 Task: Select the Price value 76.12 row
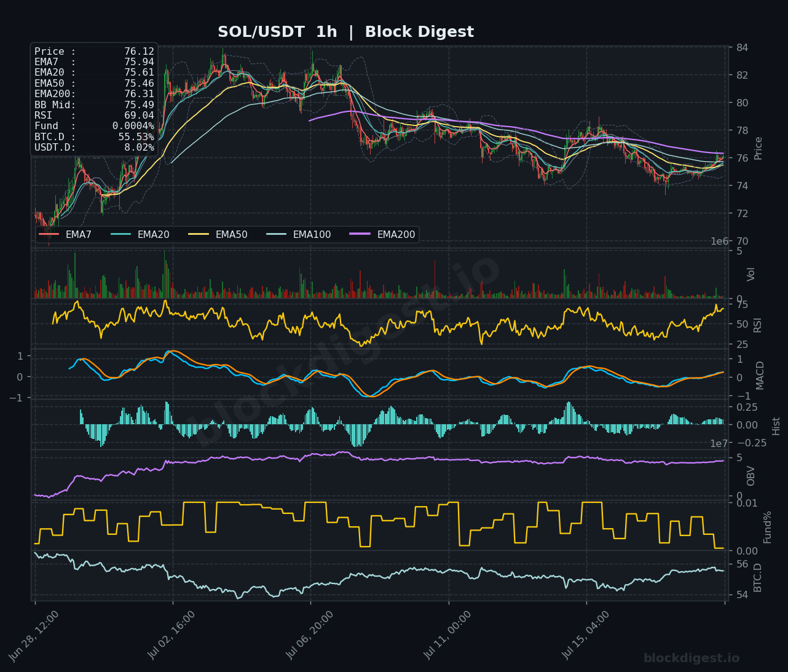pyautogui.click(x=94, y=52)
